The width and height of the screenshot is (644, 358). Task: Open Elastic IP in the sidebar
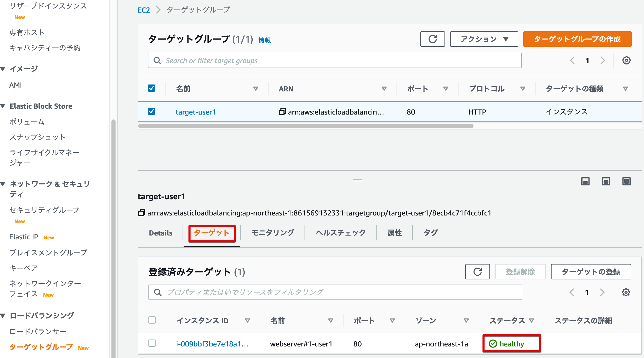[x=24, y=237]
